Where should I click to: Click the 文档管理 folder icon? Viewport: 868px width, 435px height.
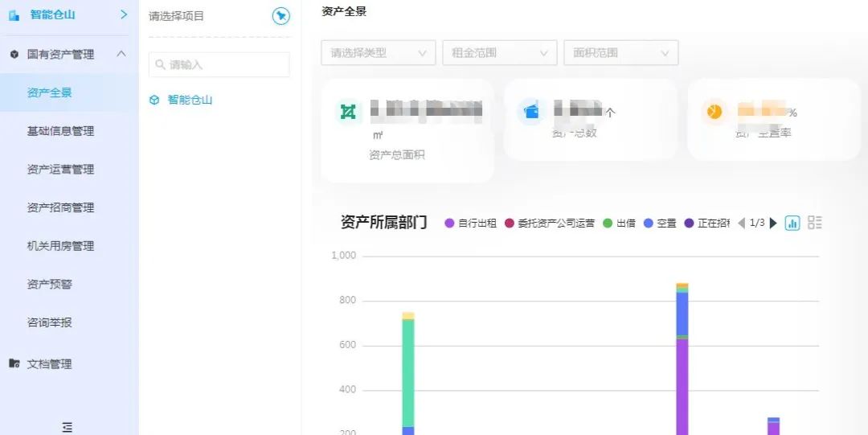pos(14,363)
